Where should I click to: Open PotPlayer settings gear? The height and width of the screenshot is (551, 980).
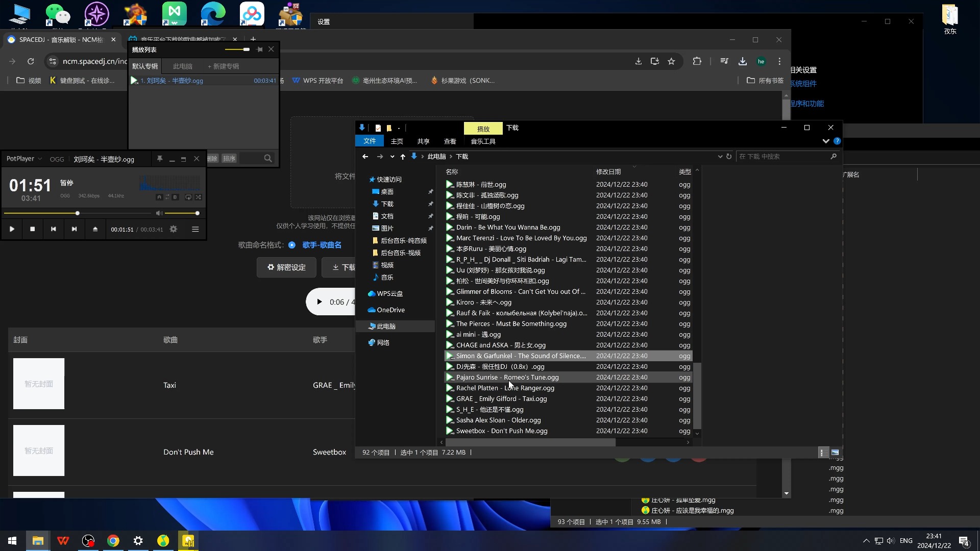coord(174,230)
